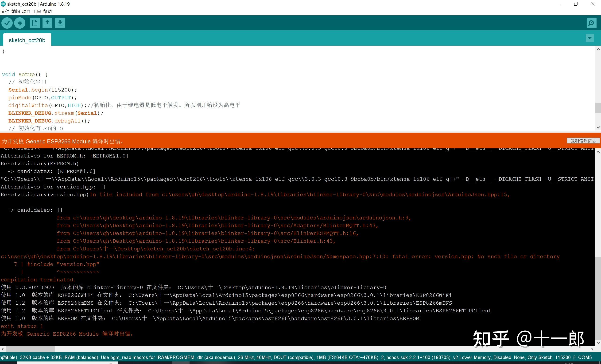Click console horizontal scrollbar thumb

tap(30, 349)
